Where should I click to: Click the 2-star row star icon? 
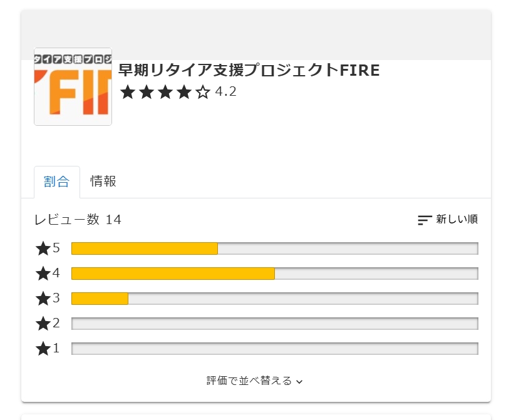tap(43, 324)
